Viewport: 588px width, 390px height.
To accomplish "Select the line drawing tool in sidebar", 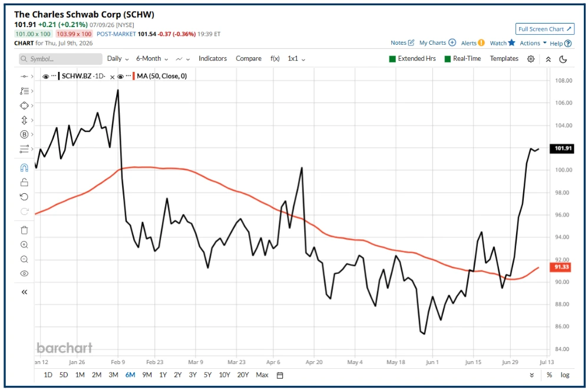I will click(24, 77).
